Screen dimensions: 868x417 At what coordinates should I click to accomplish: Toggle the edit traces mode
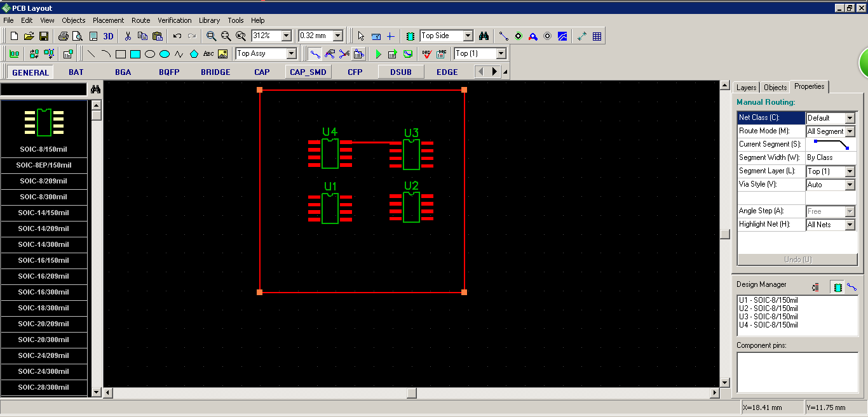point(330,54)
